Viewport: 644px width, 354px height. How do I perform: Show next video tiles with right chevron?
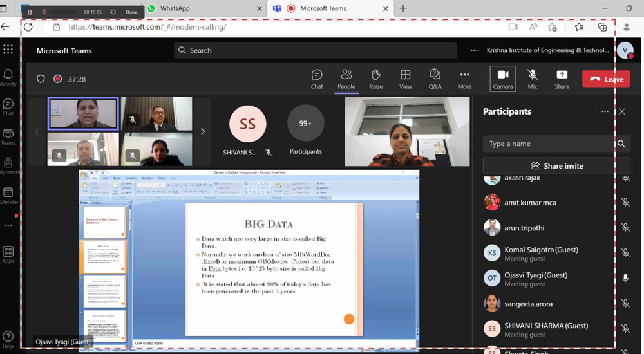[x=203, y=131]
